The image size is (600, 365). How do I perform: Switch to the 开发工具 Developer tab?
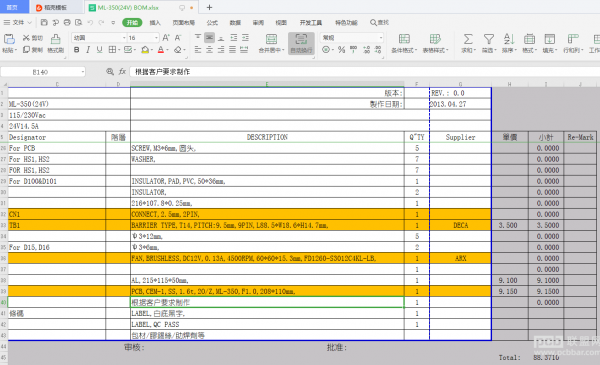coord(311,23)
